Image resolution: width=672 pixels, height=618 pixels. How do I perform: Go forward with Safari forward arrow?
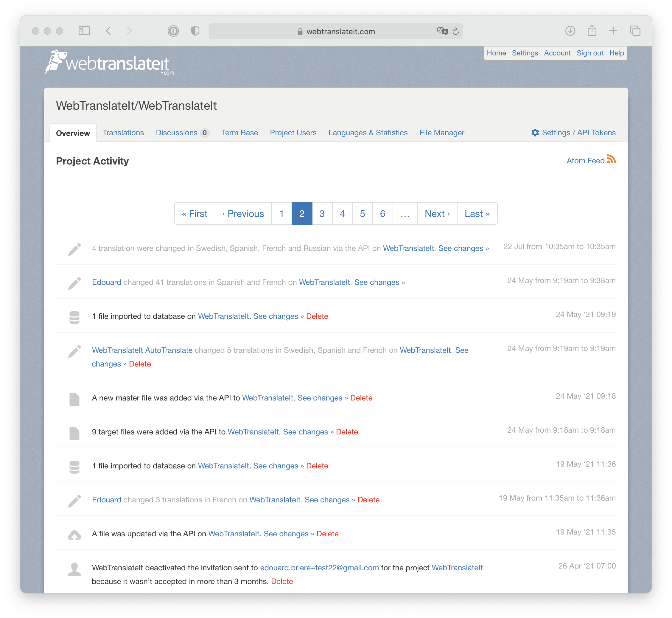tap(129, 31)
